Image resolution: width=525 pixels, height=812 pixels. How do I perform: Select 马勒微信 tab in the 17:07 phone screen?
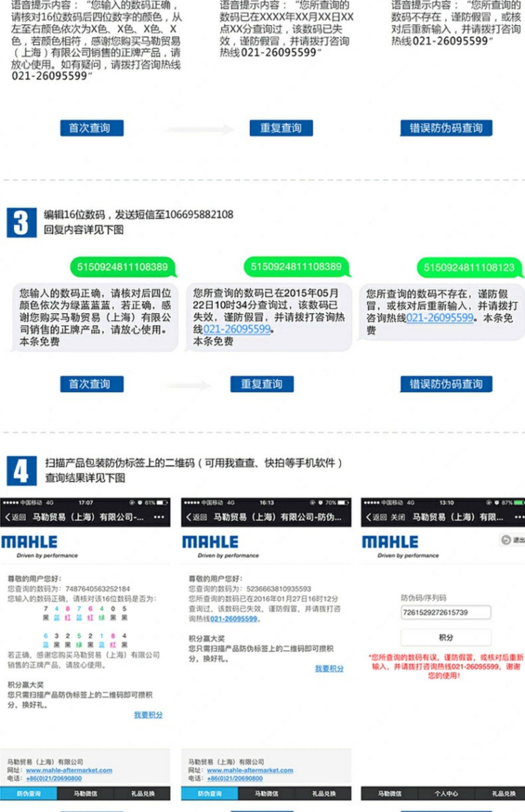click(x=85, y=793)
